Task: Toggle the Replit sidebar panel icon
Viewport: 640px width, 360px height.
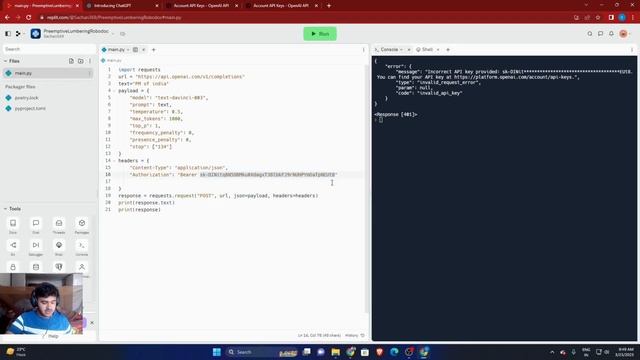Action: (x=8, y=34)
